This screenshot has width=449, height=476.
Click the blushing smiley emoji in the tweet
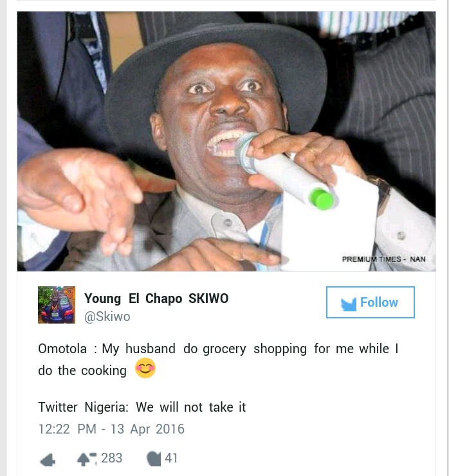(x=145, y=368)
